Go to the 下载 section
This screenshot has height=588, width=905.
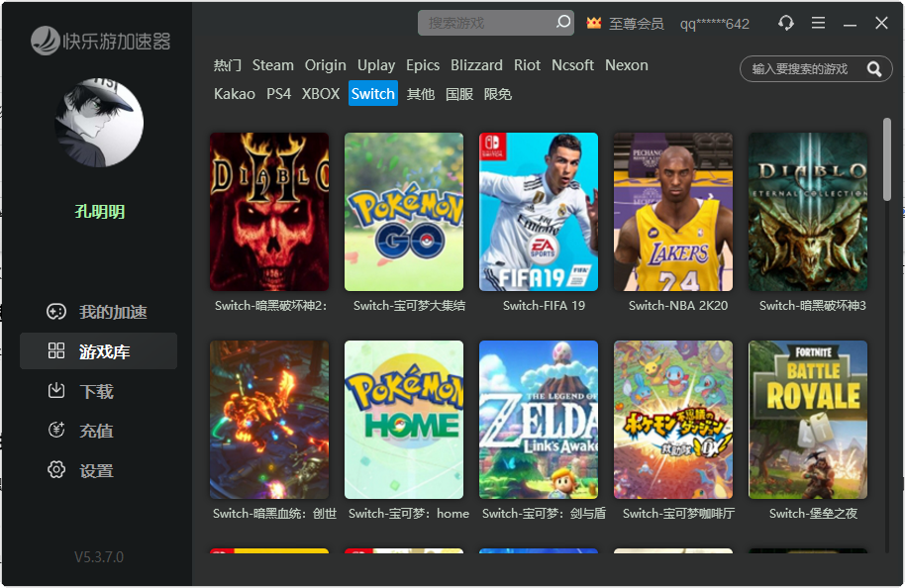point(98,391)
